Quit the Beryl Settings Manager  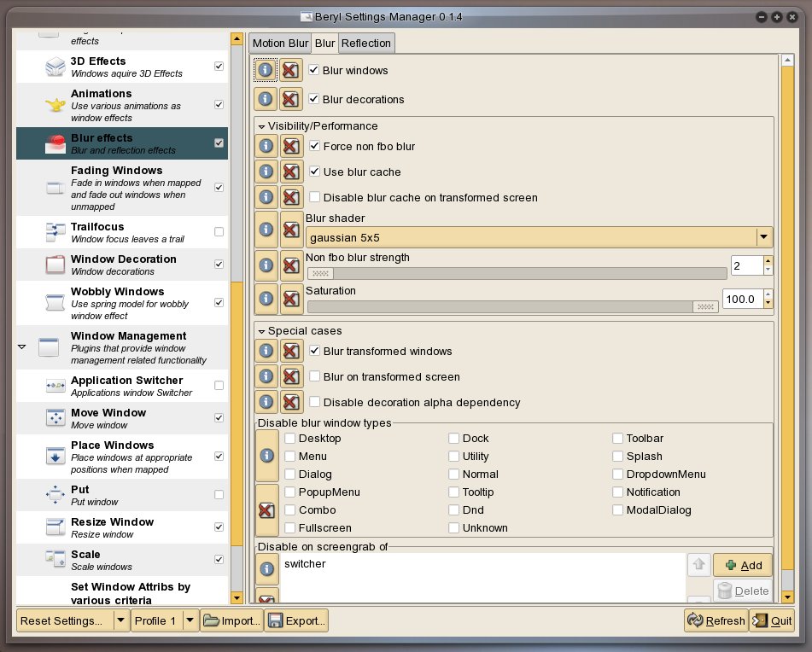(772, 620)
